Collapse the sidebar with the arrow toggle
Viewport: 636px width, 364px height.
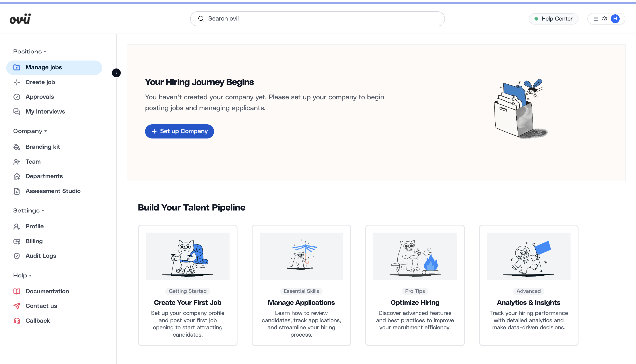pyautogui.click(x=116, y=73)
